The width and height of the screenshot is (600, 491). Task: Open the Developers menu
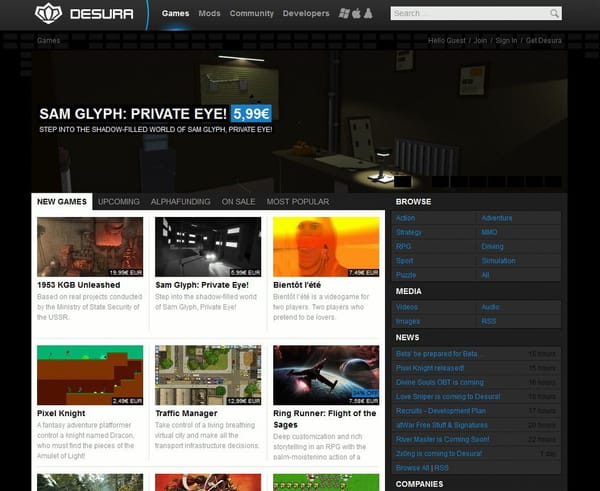[x=306, y=13]
